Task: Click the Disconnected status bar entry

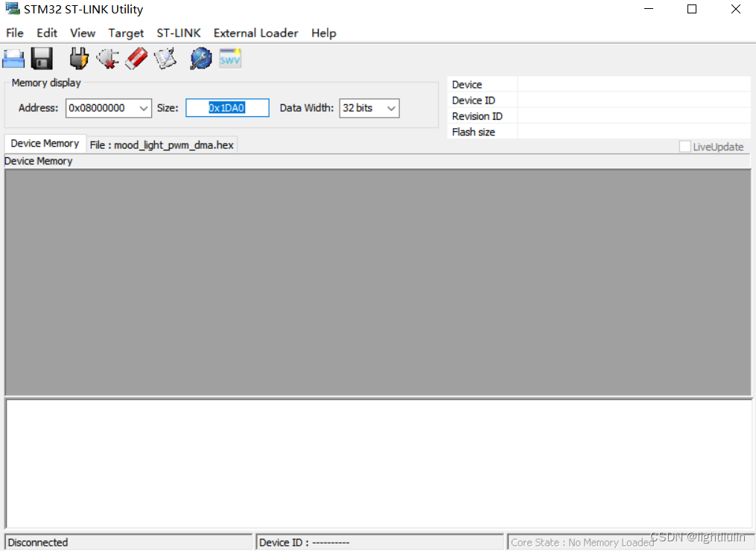Action: point(128,542)
